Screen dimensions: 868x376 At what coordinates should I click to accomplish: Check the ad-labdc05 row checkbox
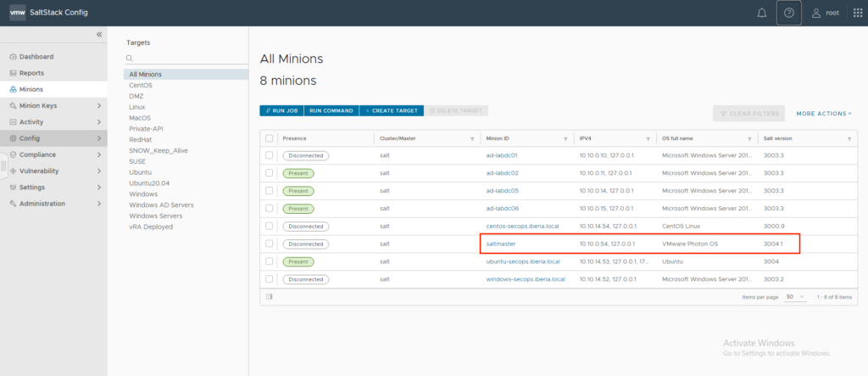(269, 190)
